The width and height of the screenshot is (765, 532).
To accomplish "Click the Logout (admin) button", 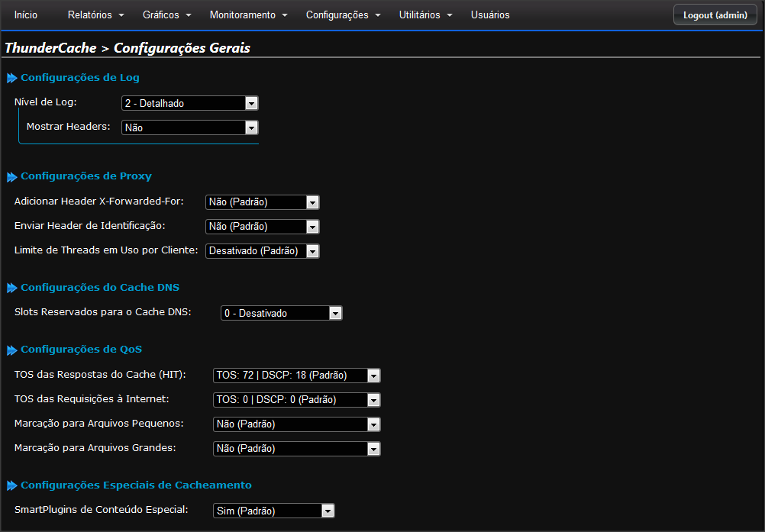I will click(715, 15).
